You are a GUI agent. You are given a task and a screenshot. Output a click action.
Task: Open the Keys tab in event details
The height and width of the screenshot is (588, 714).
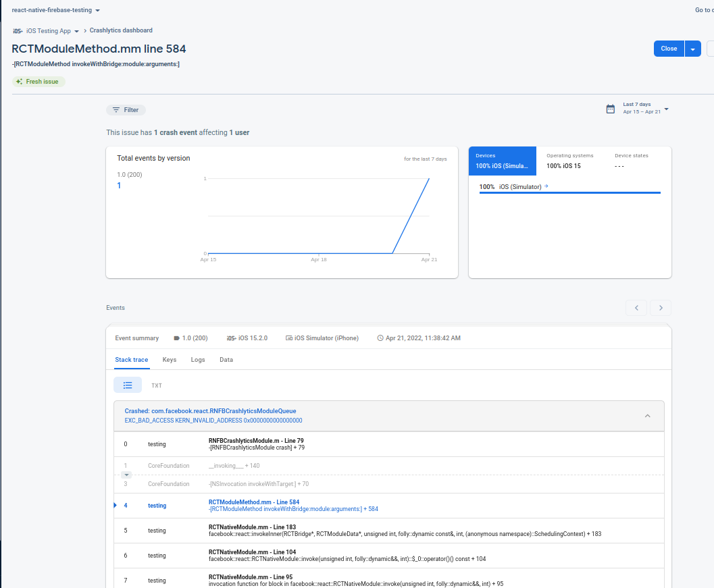point(169,359)
